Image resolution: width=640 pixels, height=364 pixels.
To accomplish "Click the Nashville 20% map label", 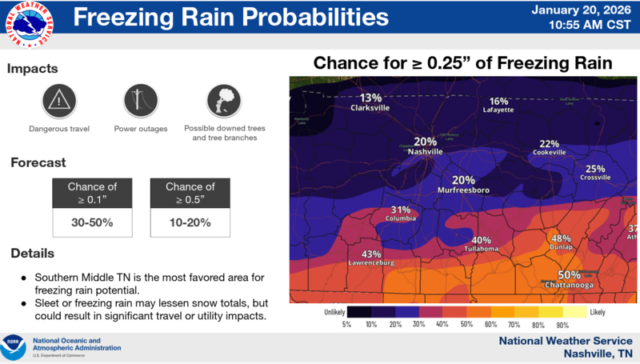I will coord(425,146).
